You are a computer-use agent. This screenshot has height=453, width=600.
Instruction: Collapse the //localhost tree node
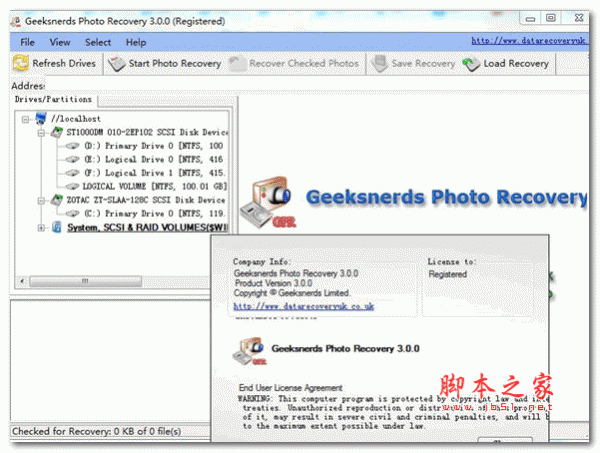pos(25,119)
